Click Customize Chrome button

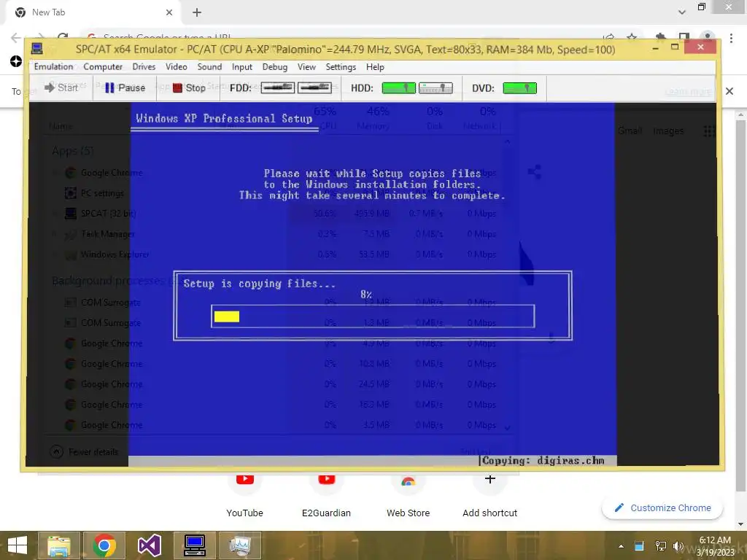[x=662, y=507]
